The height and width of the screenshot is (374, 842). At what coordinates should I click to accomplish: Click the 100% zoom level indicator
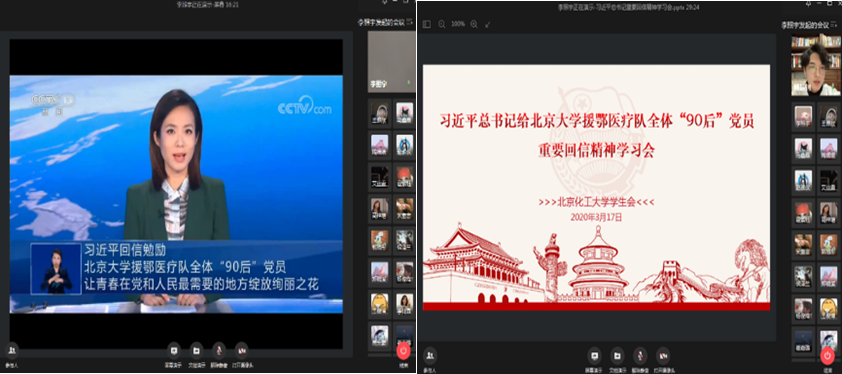click(458, 24)
